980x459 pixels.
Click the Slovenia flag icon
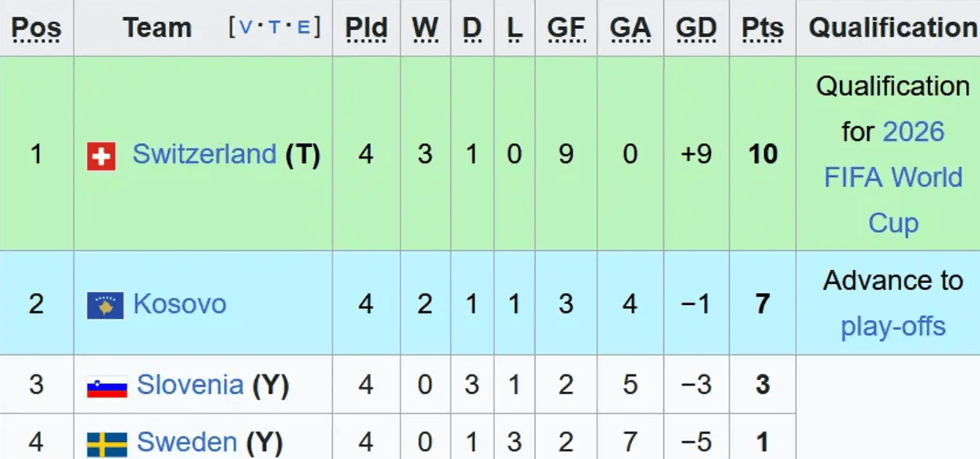tap(106, 386)
